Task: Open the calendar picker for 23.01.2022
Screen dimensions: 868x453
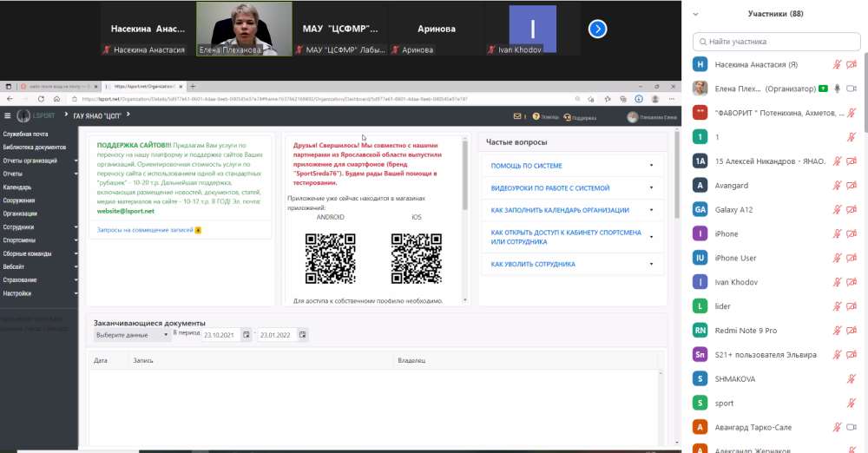Action: 302,334
